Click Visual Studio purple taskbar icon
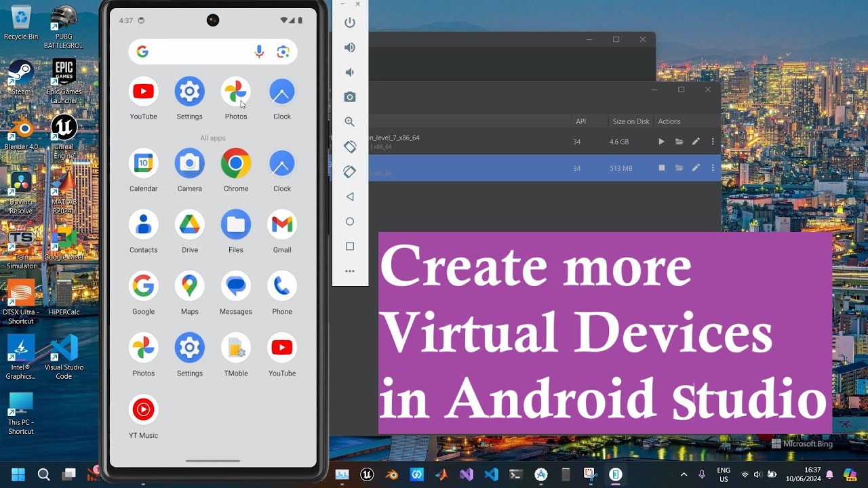The width and height of the screenshot is (868, 488). [467, 474]
